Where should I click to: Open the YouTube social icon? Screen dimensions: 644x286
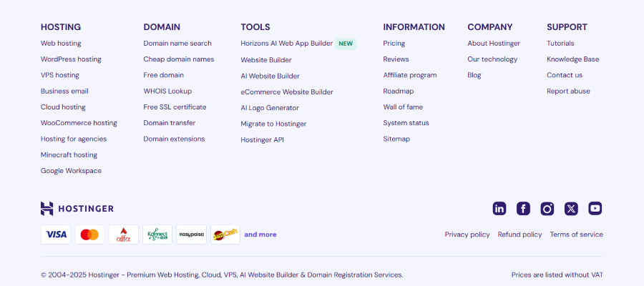[x=595, y=209]
